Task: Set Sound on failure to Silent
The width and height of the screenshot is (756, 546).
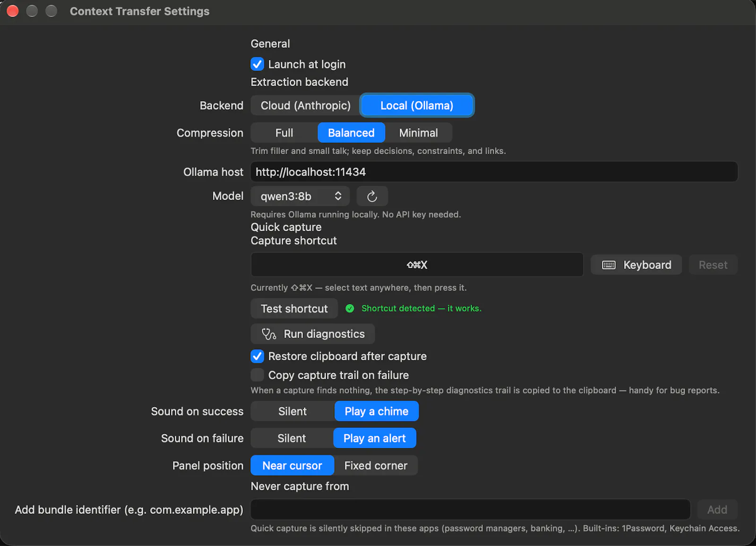Action: 292,438
